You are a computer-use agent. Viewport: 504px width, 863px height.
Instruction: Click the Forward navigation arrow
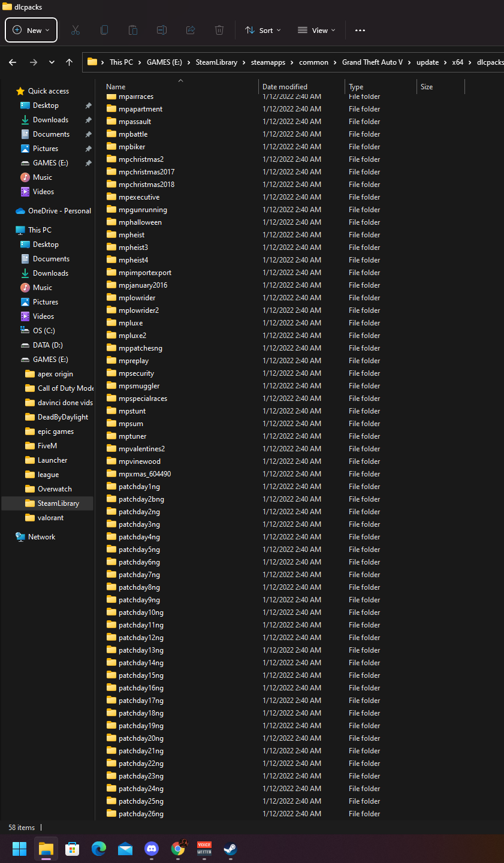(x=34, y=62)
